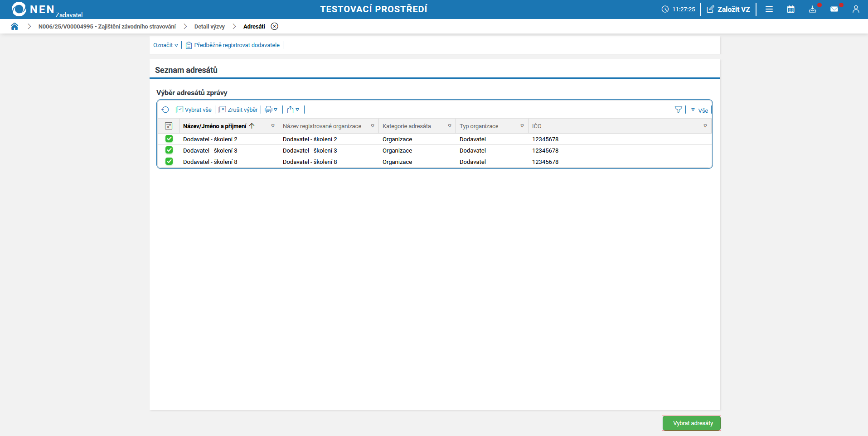The height and width of the screenshot is (436, 868).
Task: Open the hamburger main menu
Action: click(x=769, y=9)
